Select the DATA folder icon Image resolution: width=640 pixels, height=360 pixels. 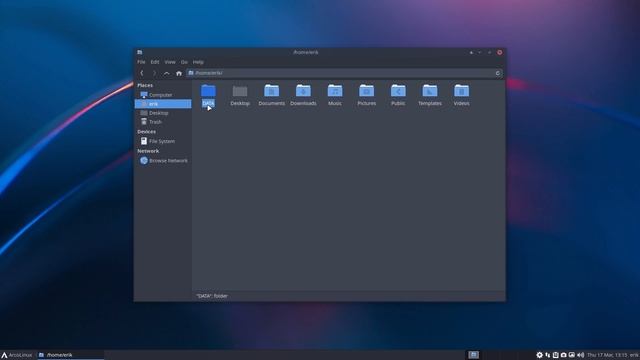tap(208, 91)
